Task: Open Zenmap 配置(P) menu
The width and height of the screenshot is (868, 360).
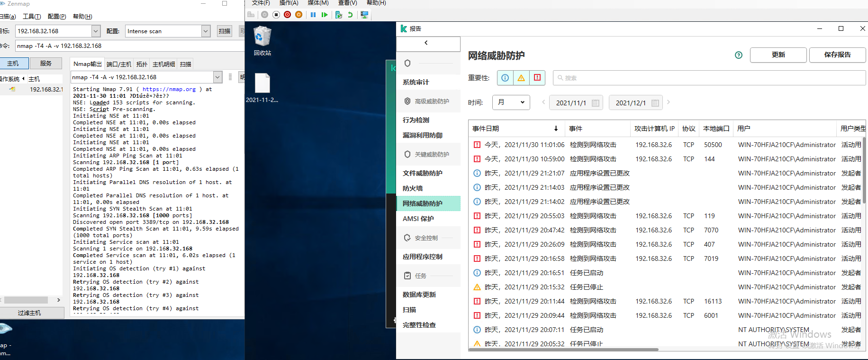Action: coord(57,17)
